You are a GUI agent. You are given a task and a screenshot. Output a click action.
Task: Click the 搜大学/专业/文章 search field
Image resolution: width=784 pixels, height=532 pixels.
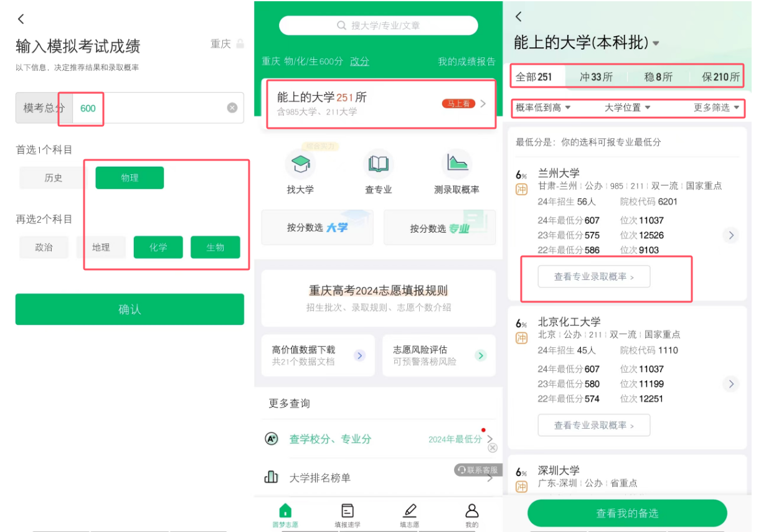tap(379, 26)
